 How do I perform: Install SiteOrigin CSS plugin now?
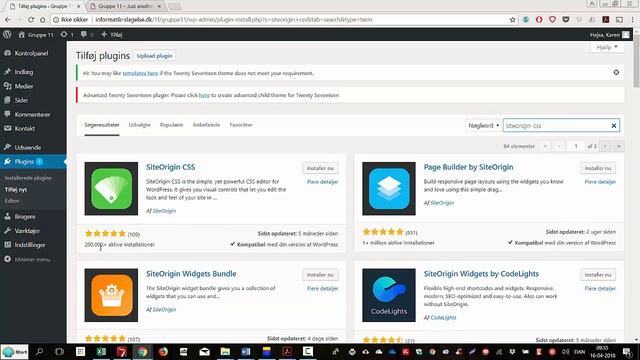point(320,168)
